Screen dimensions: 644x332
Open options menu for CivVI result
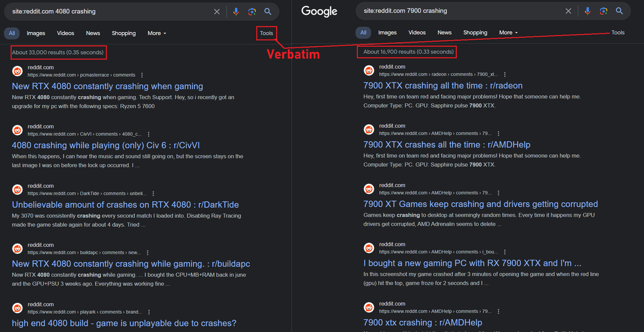coord(148,134)
